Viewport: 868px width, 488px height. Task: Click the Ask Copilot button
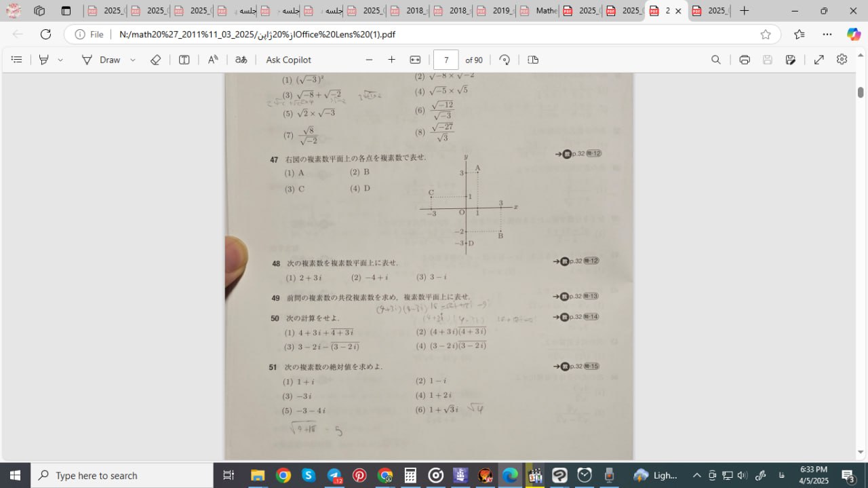point(288,60)
